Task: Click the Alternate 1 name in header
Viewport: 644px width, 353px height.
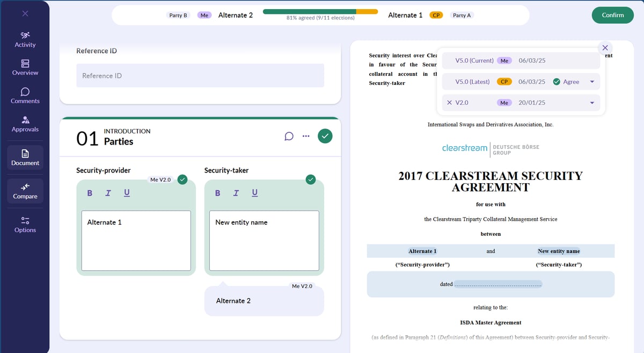Action: (x=405, y=15)
